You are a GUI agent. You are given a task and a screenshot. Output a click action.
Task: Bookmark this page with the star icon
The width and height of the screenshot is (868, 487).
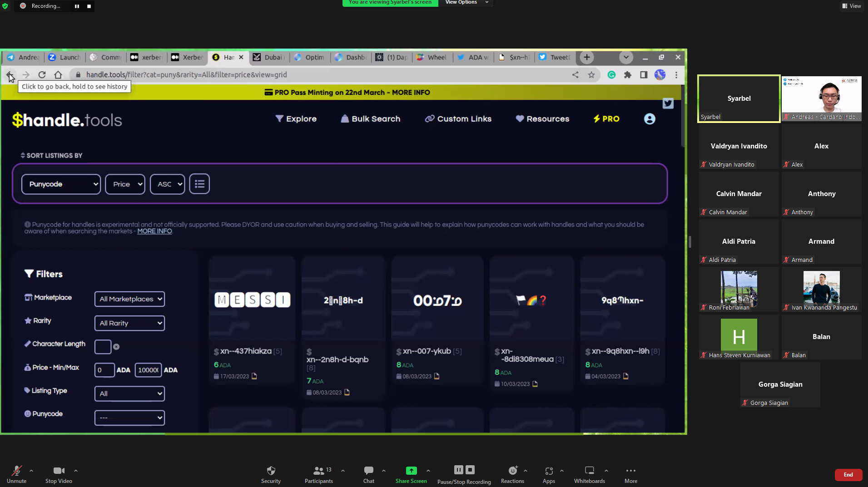click(591, 75)
